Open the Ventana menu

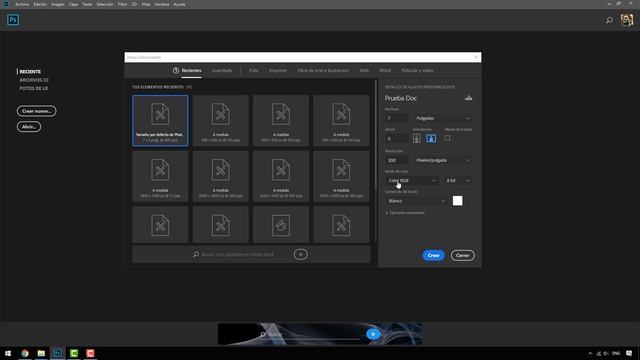coord(162,4)
